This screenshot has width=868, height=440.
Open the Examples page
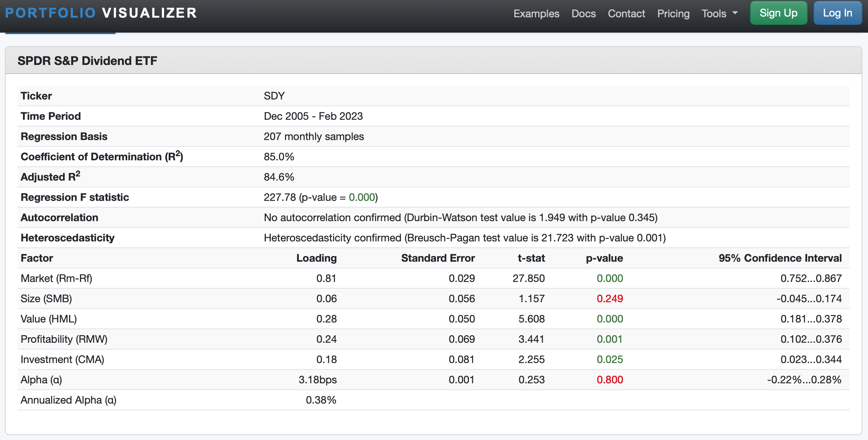(536, 14)
